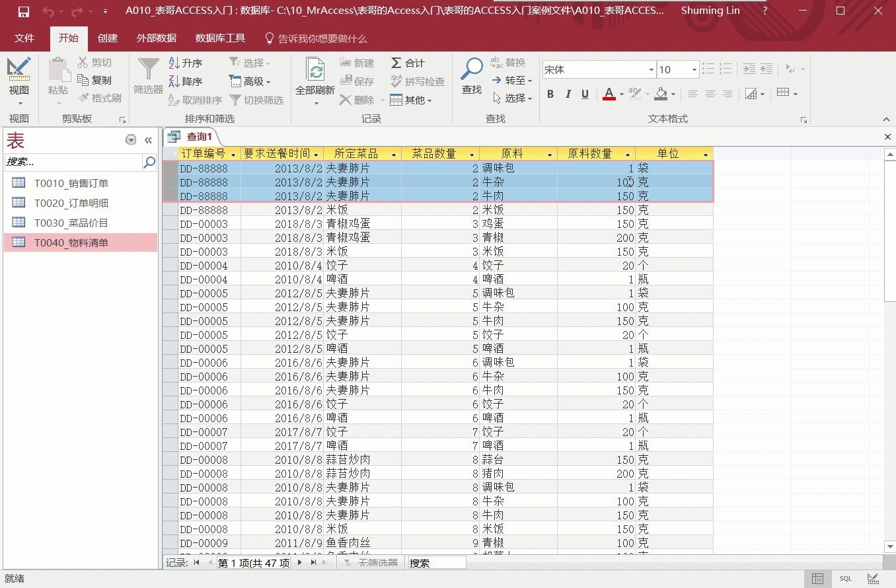Click the Home (开始) ribbon tab
This screenshot has height=588, width=896.
(68, 38)
